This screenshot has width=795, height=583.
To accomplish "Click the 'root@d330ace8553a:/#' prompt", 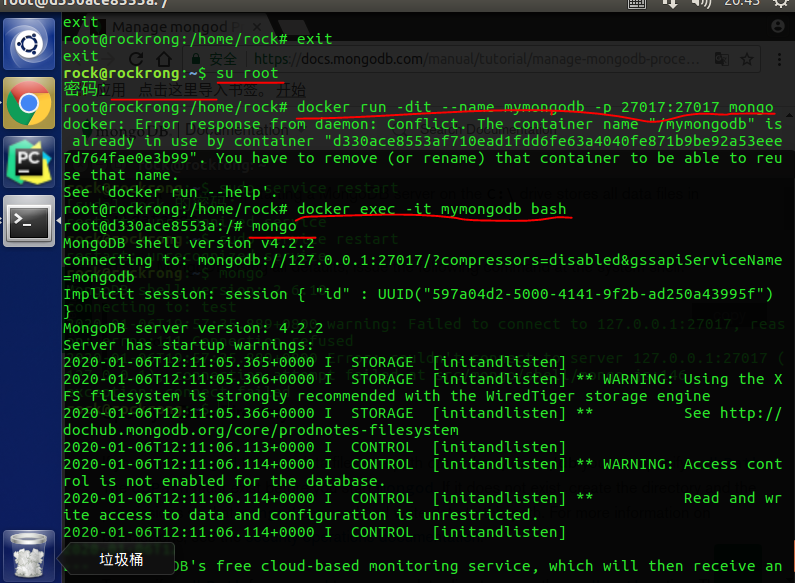I will (153, 226).
